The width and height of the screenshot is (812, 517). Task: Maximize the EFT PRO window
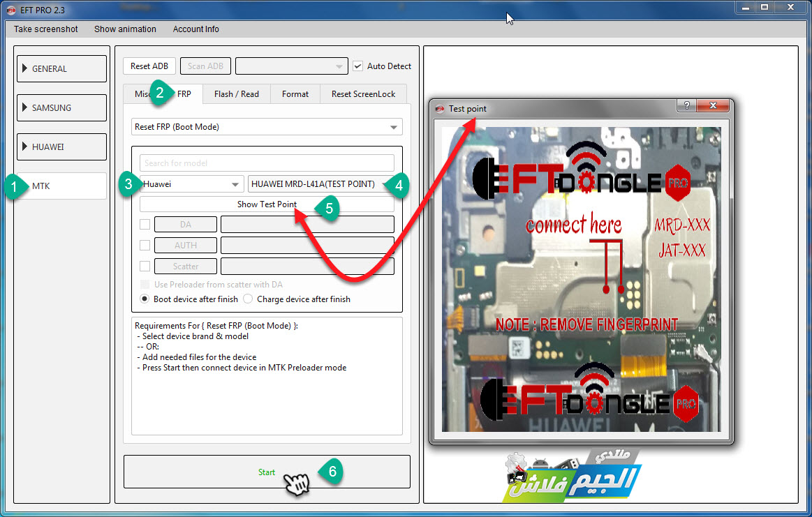[765, 8]
